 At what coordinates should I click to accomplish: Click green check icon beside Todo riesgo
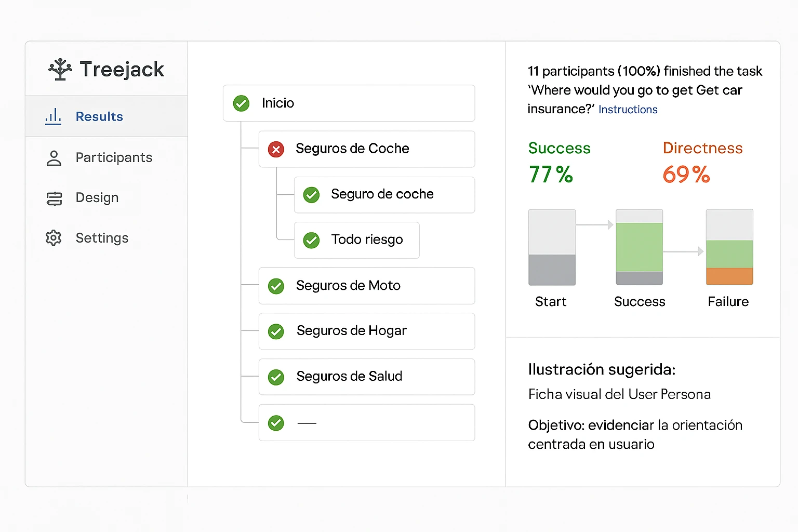tap(311, 241)
